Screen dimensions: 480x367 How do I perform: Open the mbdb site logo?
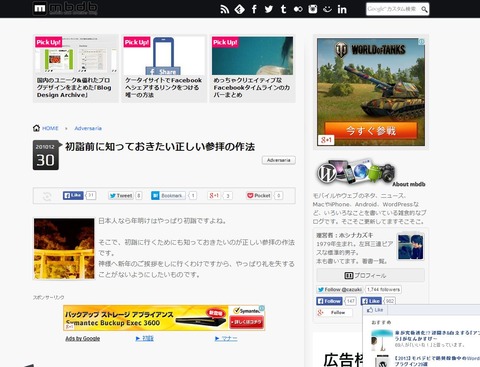click(x=65, y=8)
